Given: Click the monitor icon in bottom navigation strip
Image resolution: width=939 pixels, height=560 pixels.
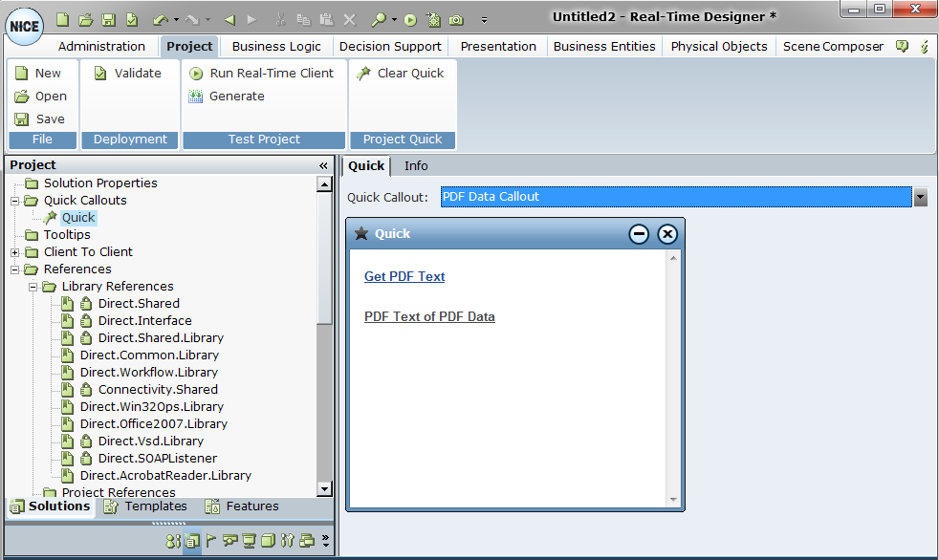Looking at the screenshot, I should (249, 541).
